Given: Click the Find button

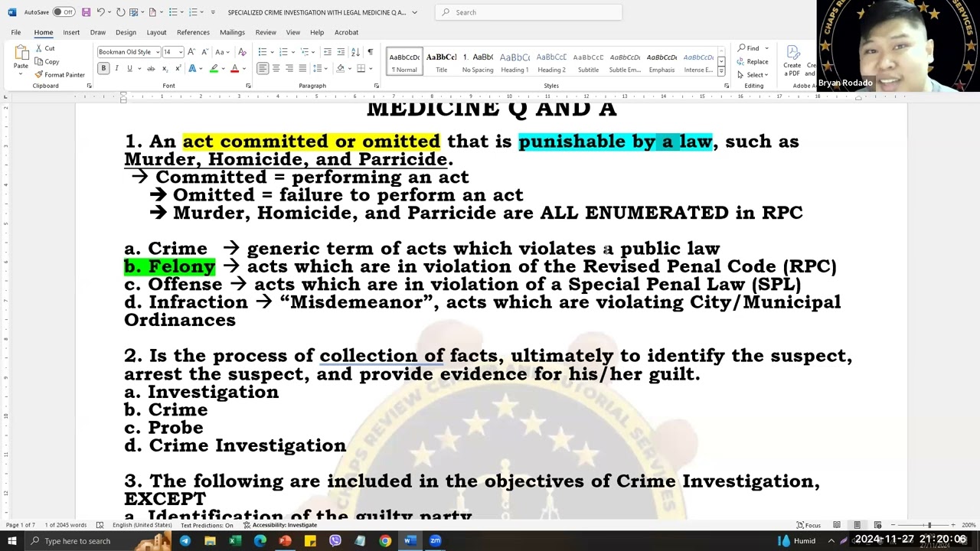Looking at the screenshot, I should point(749,48).
